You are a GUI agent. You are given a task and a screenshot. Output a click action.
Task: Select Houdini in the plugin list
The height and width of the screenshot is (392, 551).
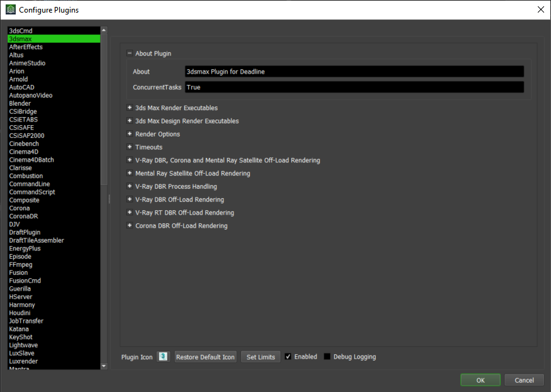(x=53, y=313)
